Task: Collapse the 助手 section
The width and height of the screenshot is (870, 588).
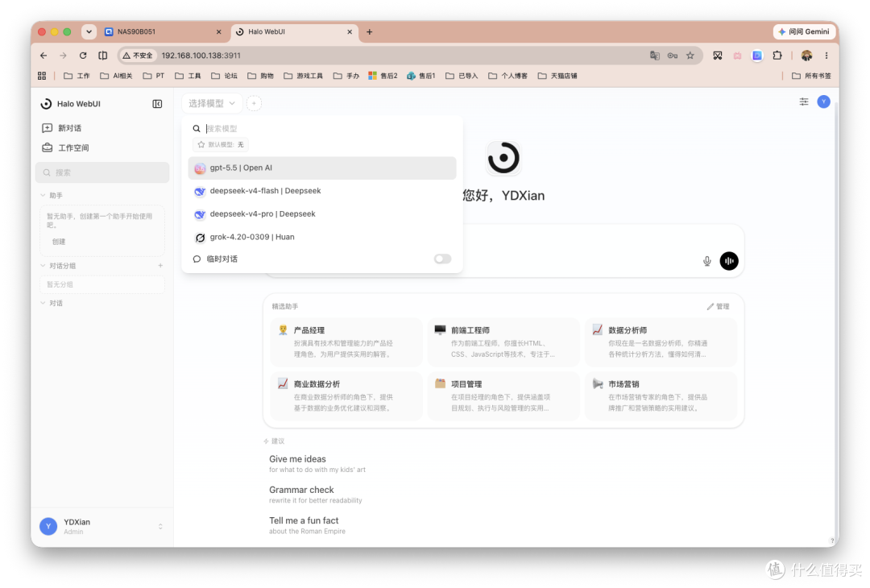Action: 52,195
